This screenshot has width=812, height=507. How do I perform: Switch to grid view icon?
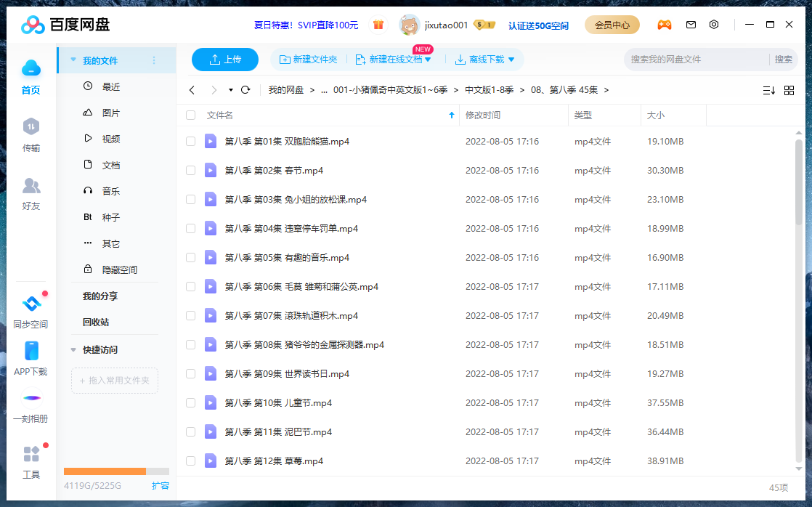pos(789,90)
